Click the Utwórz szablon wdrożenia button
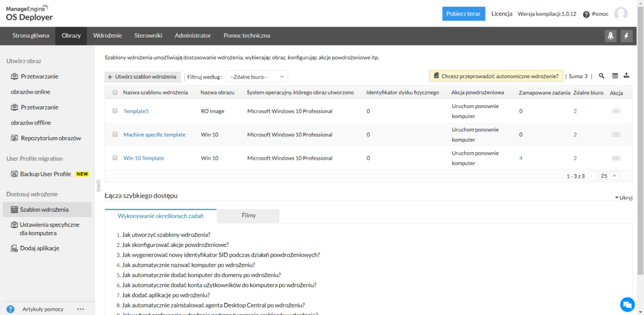The width and height of the screenshot is (644, 315). tap(143, 77)
